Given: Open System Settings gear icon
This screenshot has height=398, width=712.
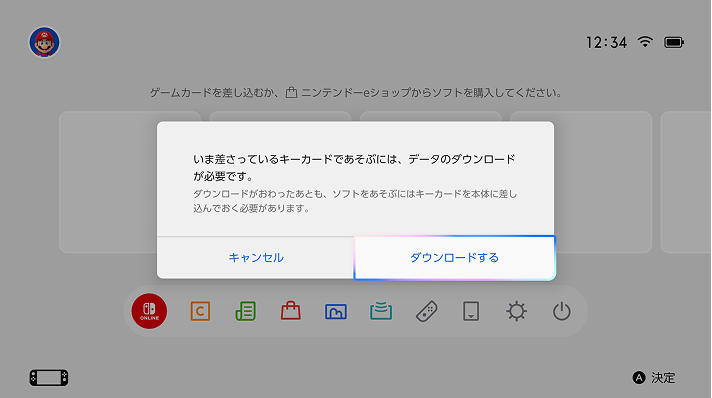Looking at the screenshot, I should (x=516, y=312).
